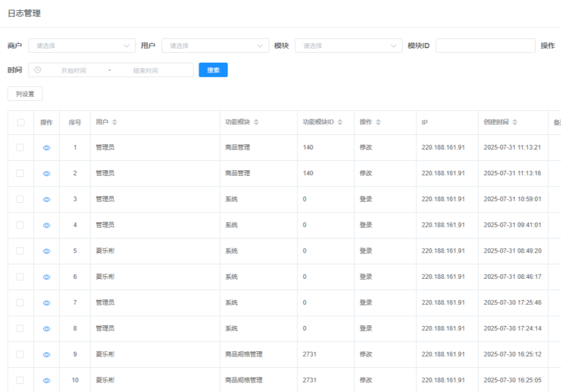The width and height of the screenshot is (561, 392).
Task: View details of log entry number 3
Action: (46, 199)
